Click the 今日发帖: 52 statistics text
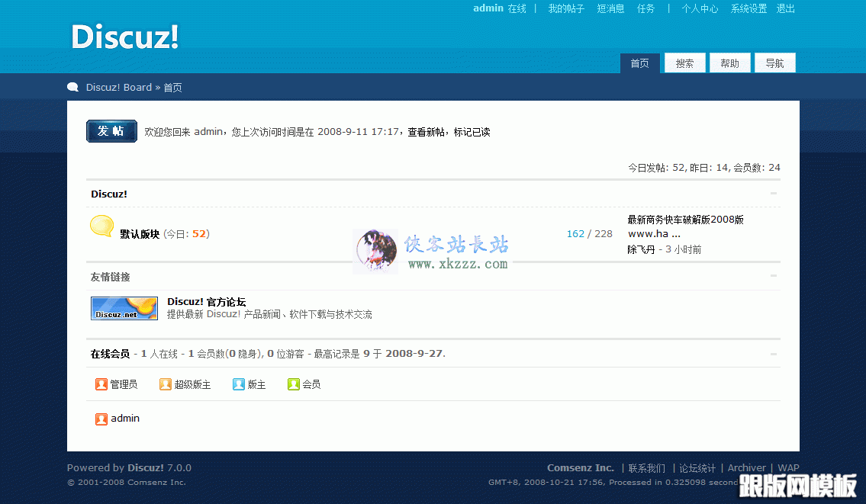866x504 pixels. tap(657, 167)
